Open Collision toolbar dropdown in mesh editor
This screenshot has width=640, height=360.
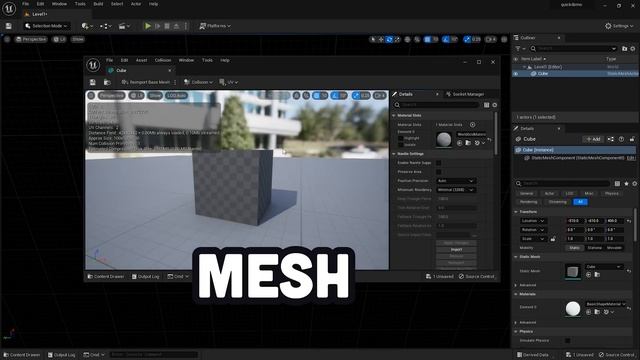198,82
